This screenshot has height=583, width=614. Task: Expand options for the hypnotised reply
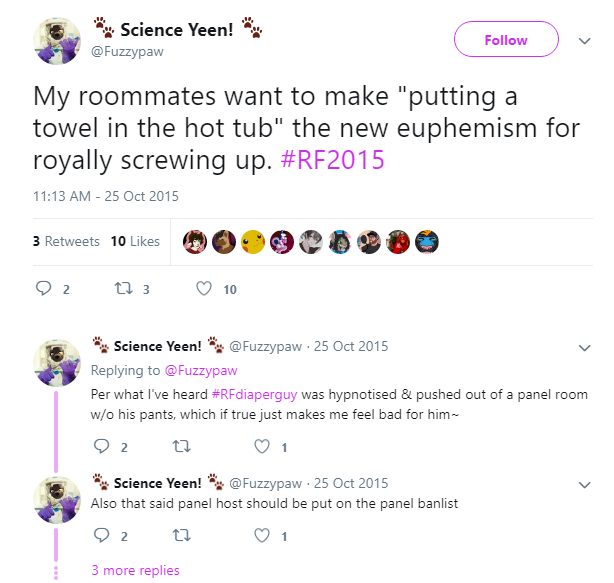pos(585,347)
